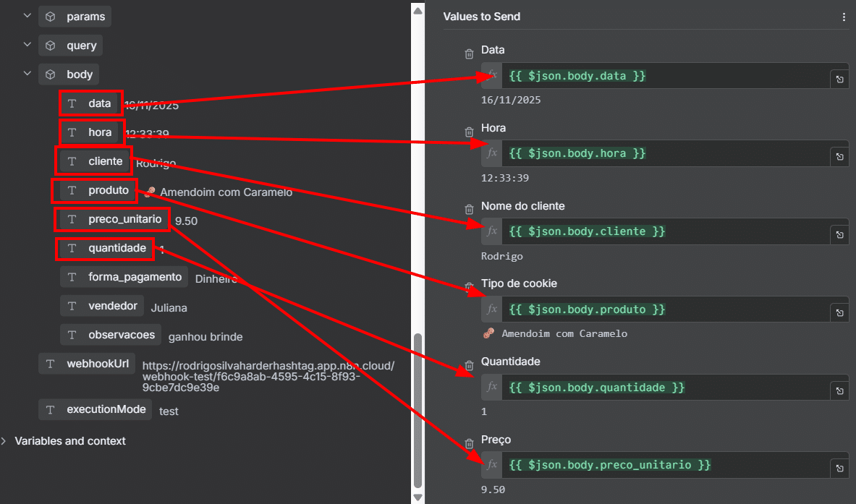Open expression editor icon for $json.body.cliente field
This screenshot has height=504, width=856.
[839, 234]
